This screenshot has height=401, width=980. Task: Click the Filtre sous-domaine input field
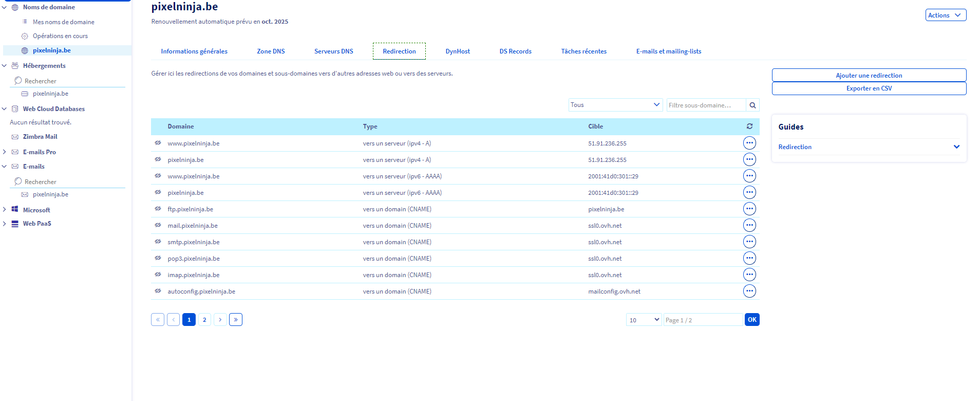point(706,105)
